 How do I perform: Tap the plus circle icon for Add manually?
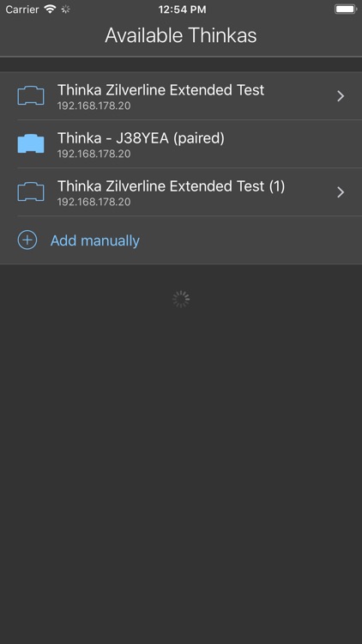pyautogui.click(x=27, y=240)
